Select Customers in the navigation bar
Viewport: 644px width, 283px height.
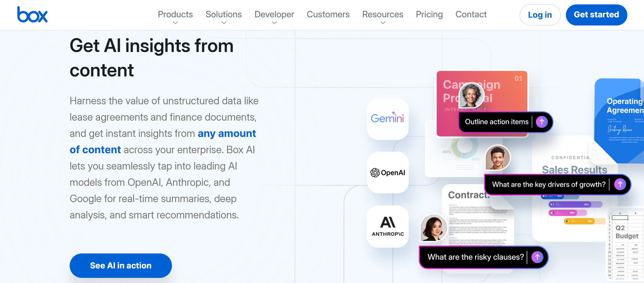(328, 14)
